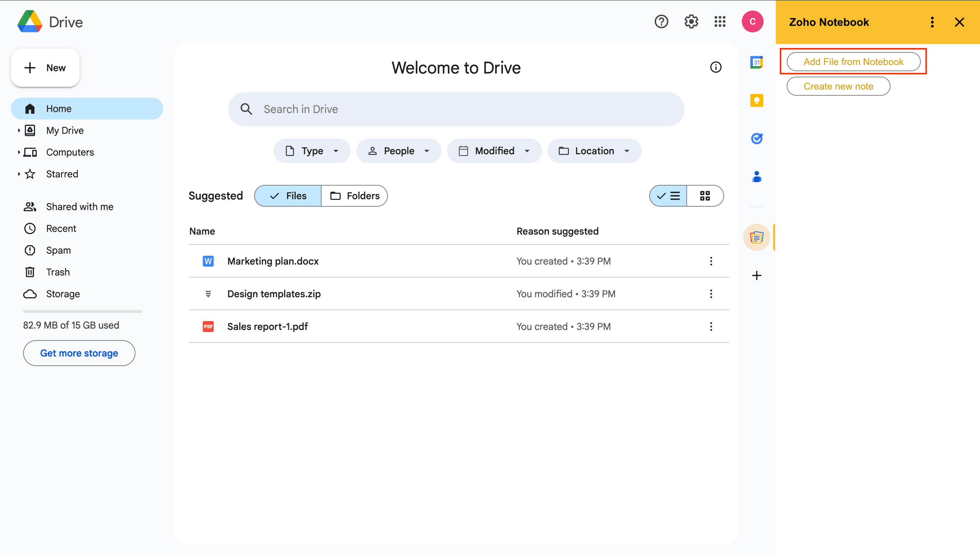Click Create new note button

point(838,86)
